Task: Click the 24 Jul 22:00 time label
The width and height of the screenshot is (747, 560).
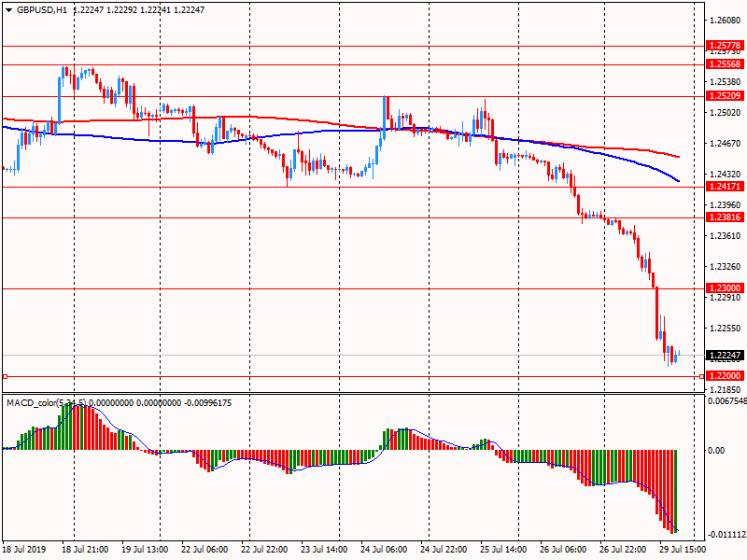Action: (x=444, y=550)
